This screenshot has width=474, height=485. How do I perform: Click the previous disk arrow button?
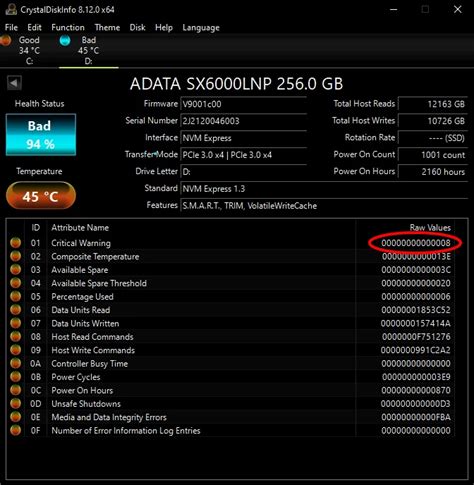(x=14, y=83)
